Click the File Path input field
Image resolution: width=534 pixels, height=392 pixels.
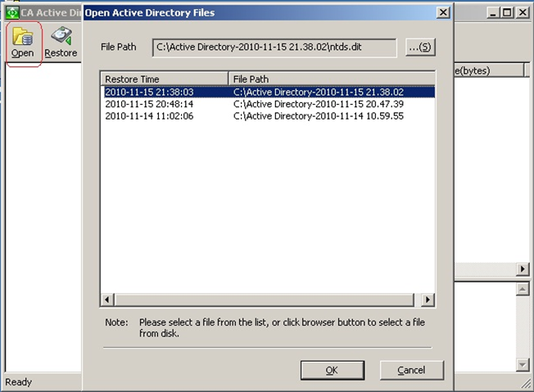pyautogui.click(x=274, y=47)
